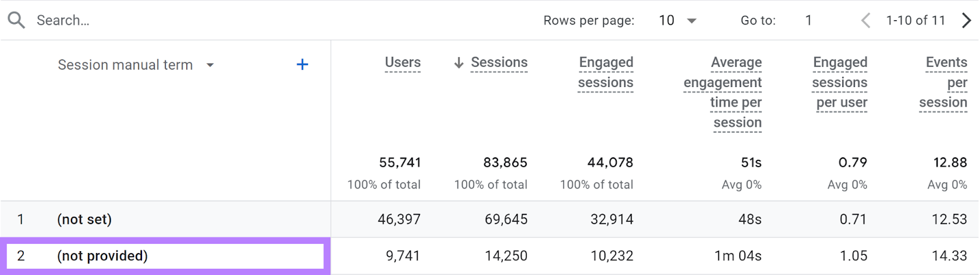Click the 1-10 of 11 pagination text

[x=915, y=20]
